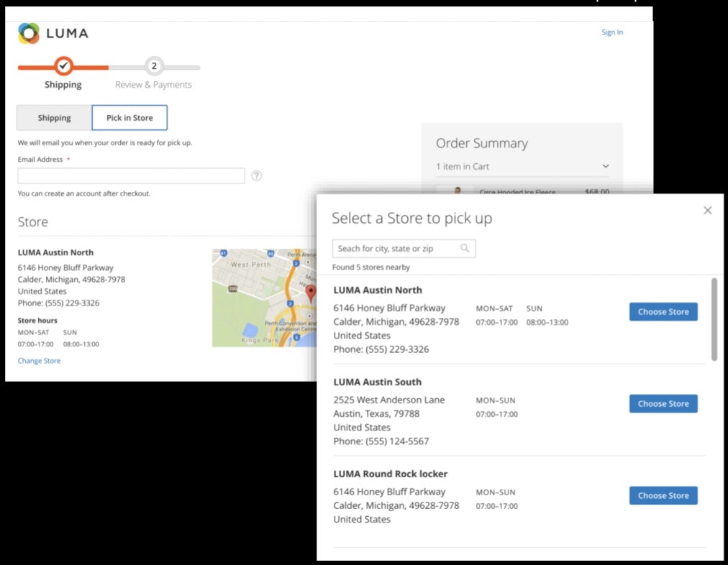Click the Change Store link

pos(39,361)
